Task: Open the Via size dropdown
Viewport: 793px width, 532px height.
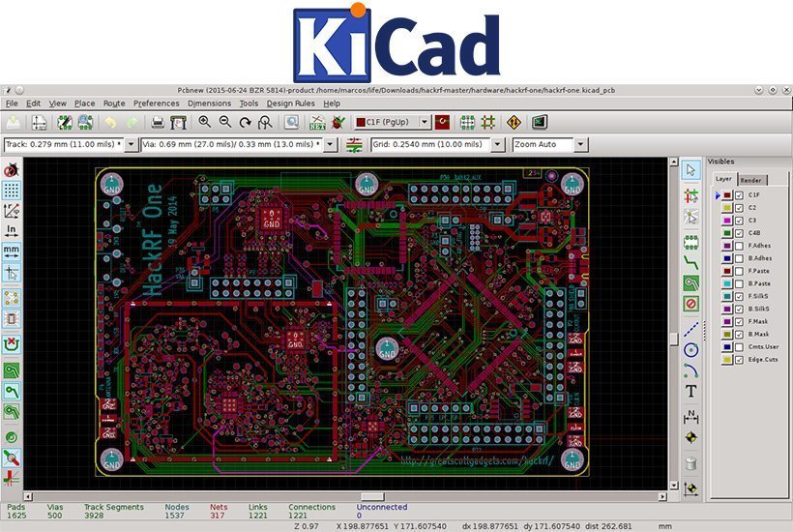Action: pos(330,145)
